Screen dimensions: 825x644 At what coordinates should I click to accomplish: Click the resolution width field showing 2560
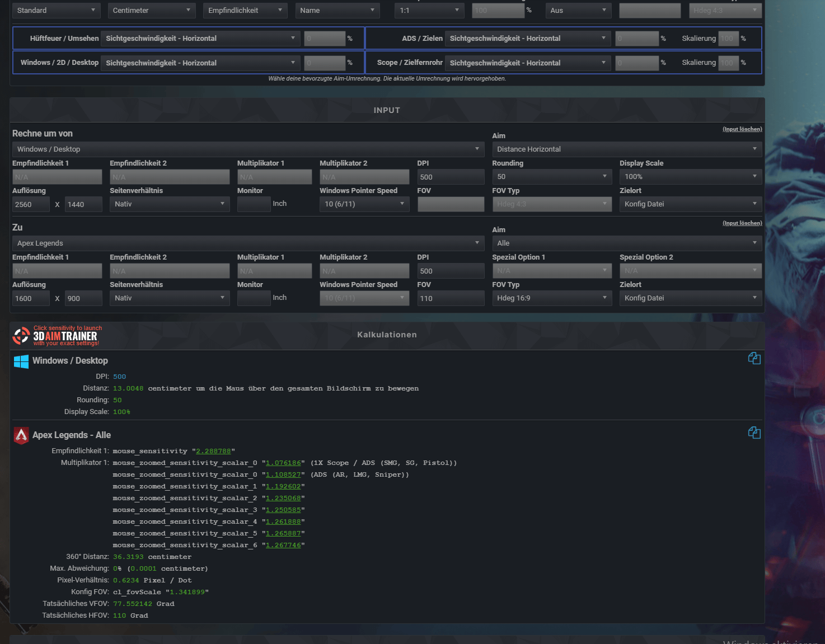(x=31, y=204)
